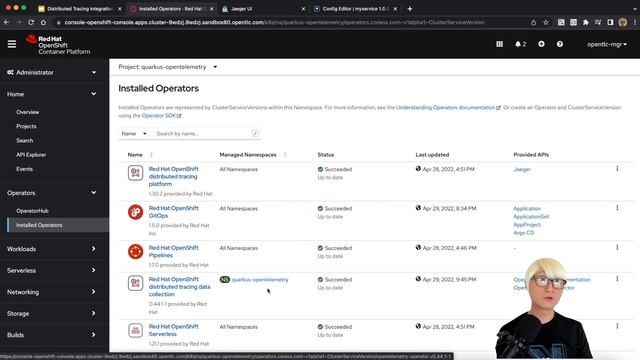Sort the table by Name column
The width and height of the screenshot is (640, 360).
(x=135, y=155)
